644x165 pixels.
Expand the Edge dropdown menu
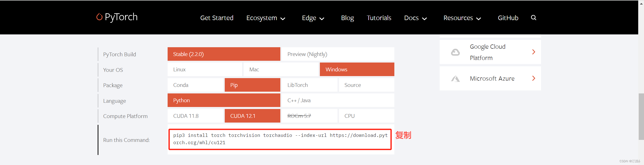(313, 18)
